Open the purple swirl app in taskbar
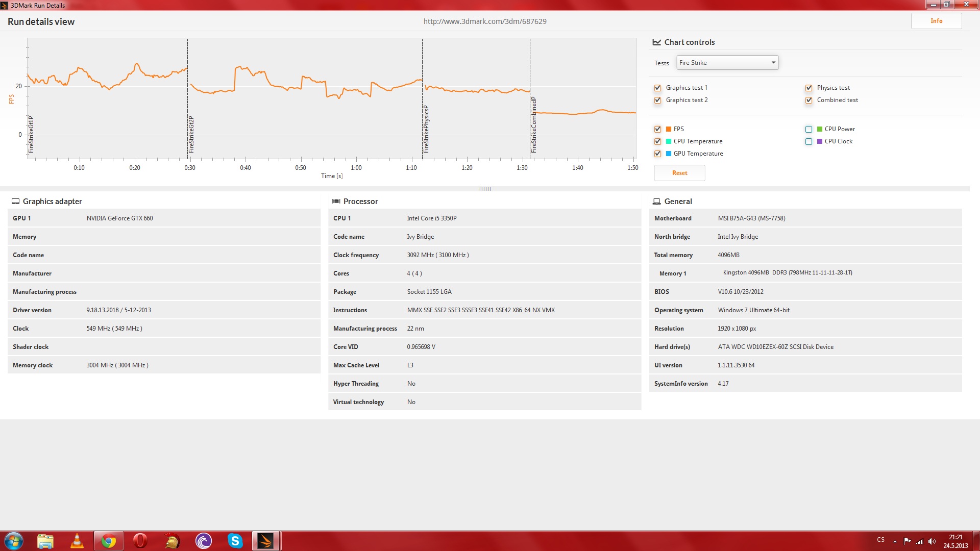 point(204,541)
